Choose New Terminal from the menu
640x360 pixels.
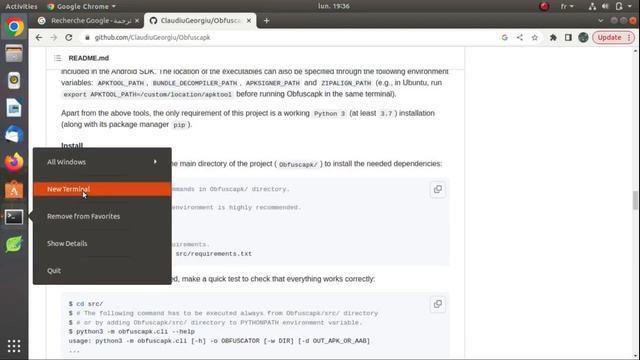pyautogui.click(x=102, y=189)
